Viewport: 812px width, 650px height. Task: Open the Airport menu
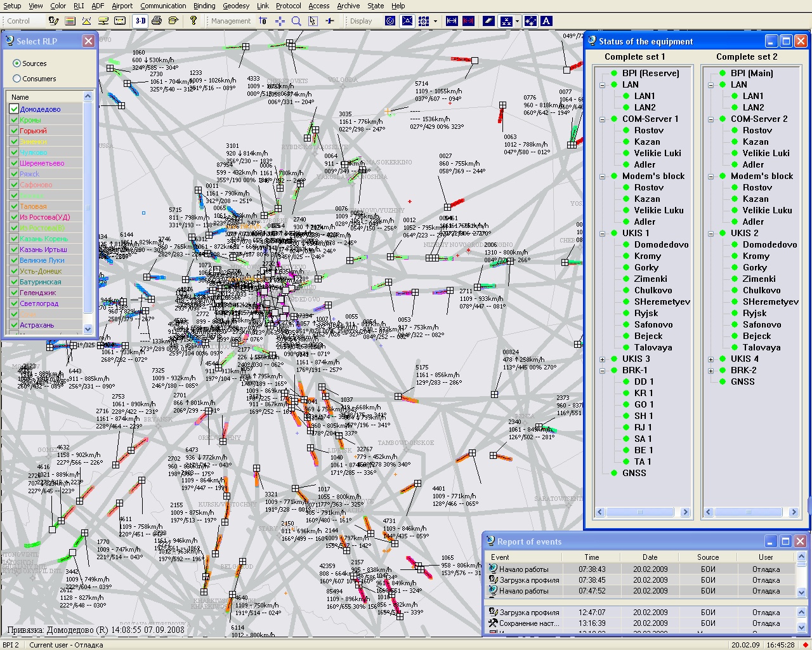(x=122, y=6)
